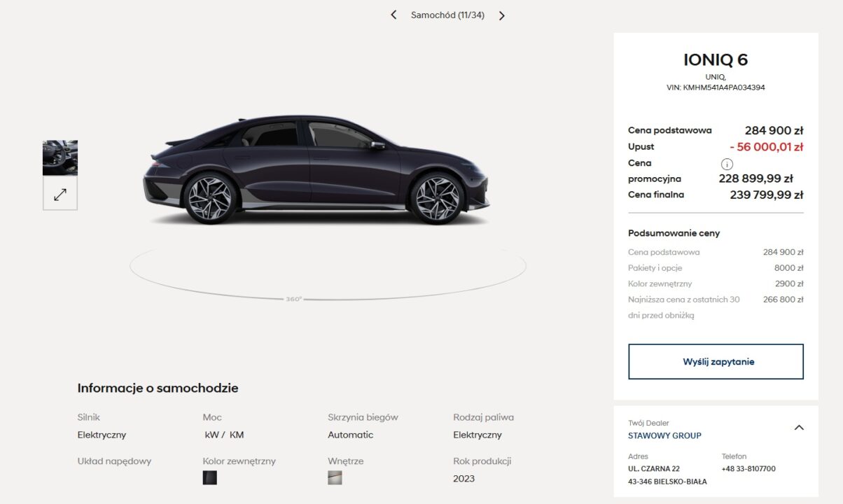This screenshot has width=843, height=504.
Task: Collapse the Twój Dealer section chevron
Action: [799, 428]
